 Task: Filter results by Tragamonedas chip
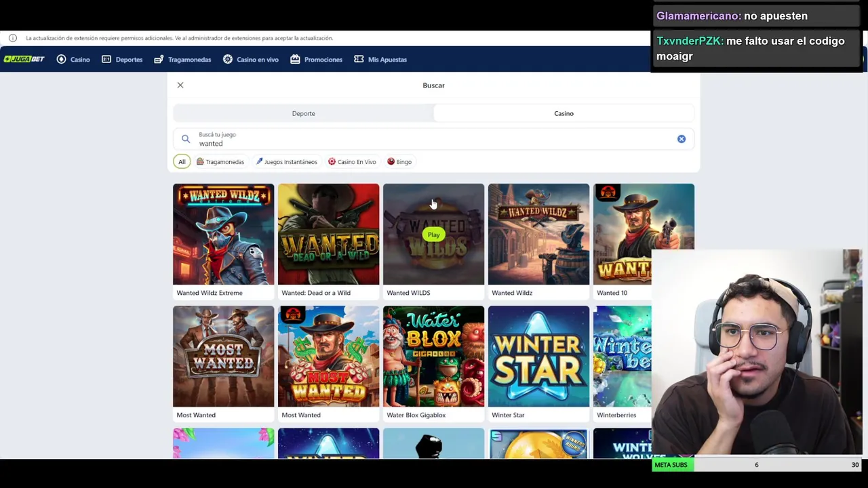[220, 162]
